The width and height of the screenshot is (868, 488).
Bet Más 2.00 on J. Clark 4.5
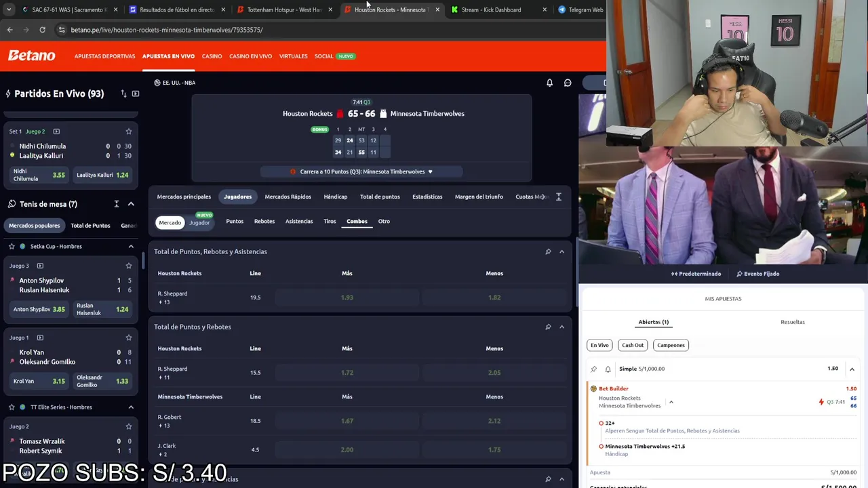[x=347, y=449]
